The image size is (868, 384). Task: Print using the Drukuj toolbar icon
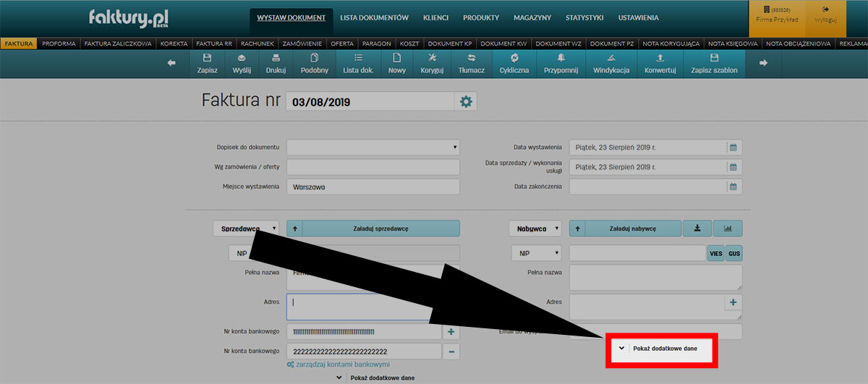point(275,63)
